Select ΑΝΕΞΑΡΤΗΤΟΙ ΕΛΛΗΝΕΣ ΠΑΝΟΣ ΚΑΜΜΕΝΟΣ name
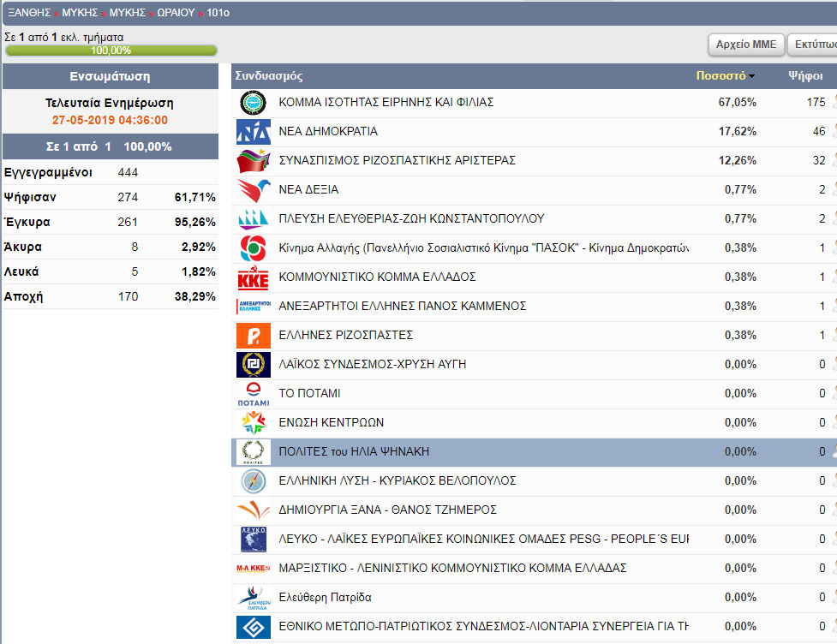Screen dimensions: 837x644 402,306
